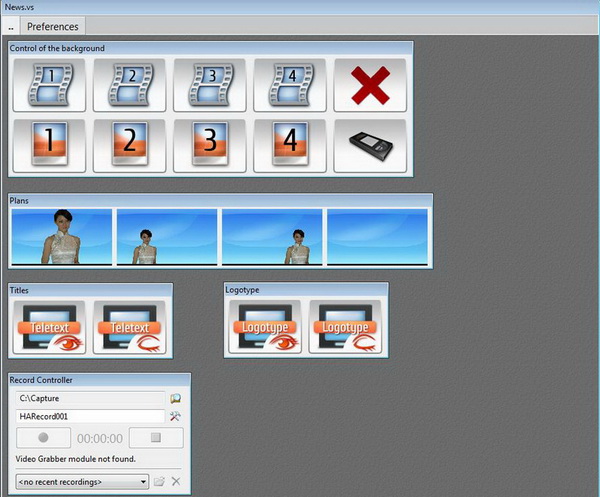600x497 pixels.
Task: Select video background clip 3
Action: click(210, 85)
